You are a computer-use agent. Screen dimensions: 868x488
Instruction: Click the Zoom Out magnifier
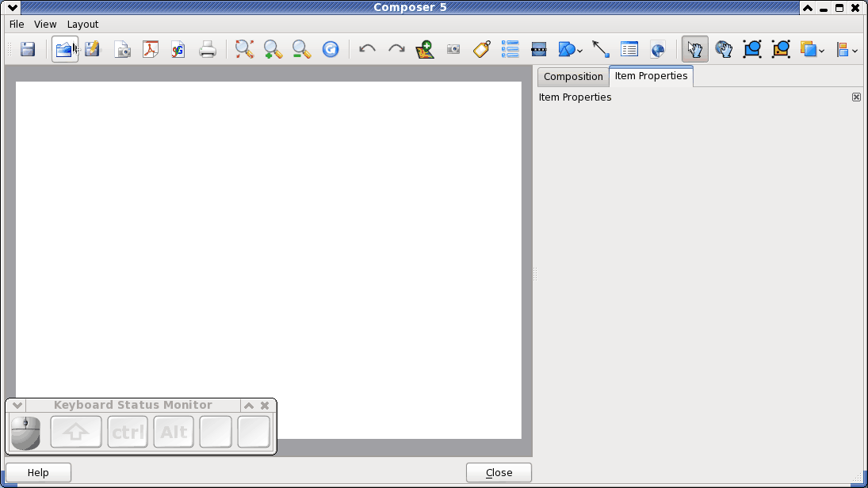(x=302, y=49)
